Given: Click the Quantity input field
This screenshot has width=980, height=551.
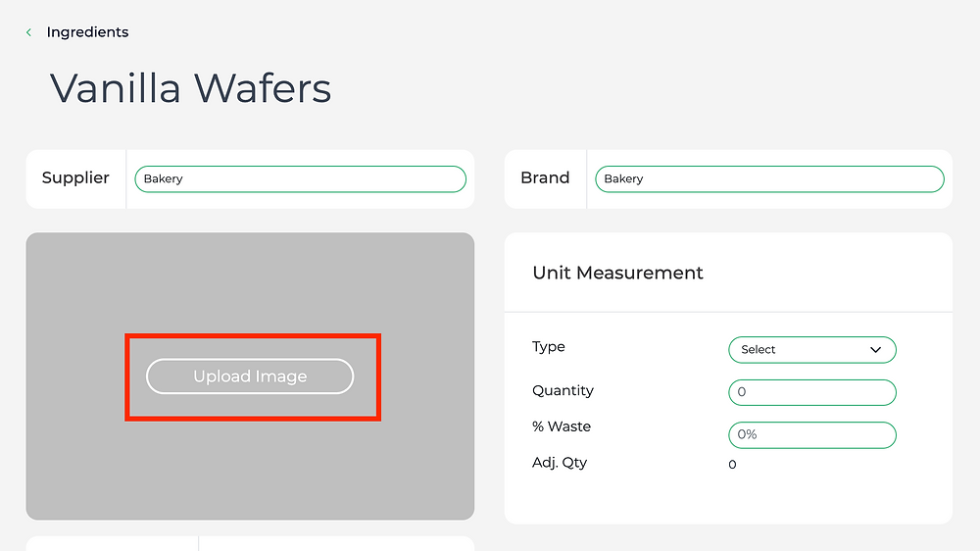Looking at the screenshot, I should 812,392.
